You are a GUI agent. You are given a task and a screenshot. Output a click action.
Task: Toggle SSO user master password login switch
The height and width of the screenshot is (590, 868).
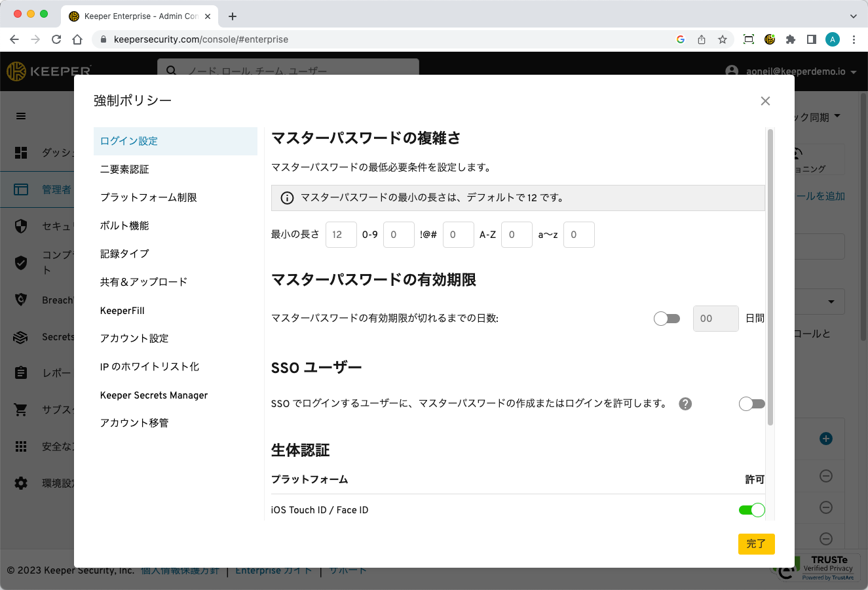pyautogui.click(x=751, y=404)
